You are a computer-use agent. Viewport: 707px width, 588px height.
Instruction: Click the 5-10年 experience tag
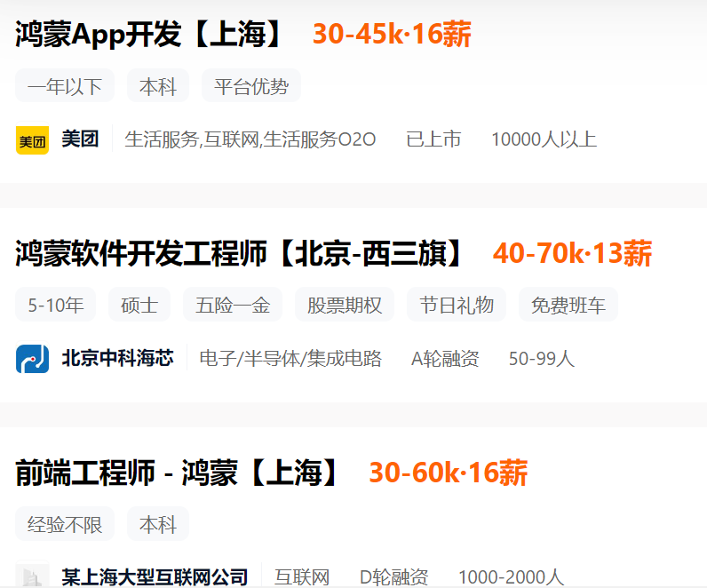click(55, 305)
